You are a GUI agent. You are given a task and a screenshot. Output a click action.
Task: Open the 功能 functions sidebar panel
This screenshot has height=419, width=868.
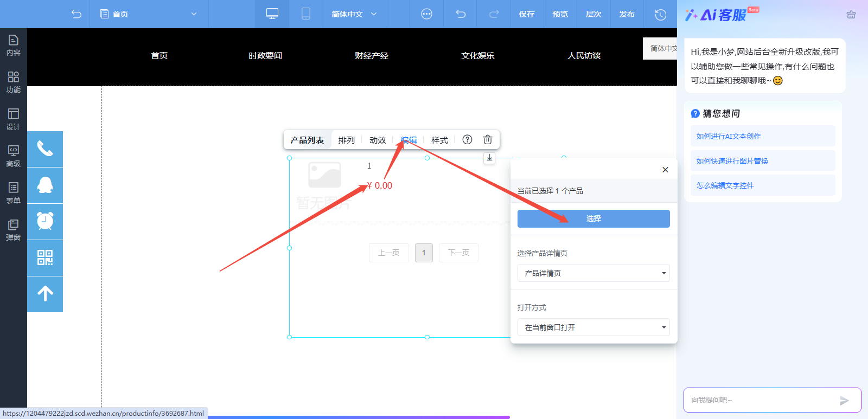point(14,82)
